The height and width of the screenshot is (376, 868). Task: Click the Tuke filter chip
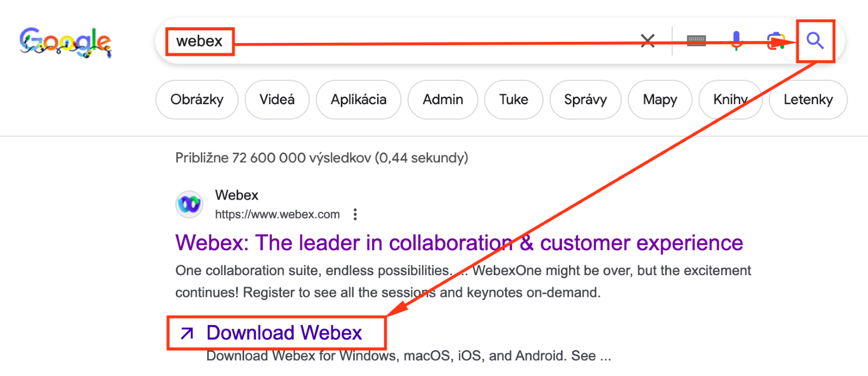(513, 100)
